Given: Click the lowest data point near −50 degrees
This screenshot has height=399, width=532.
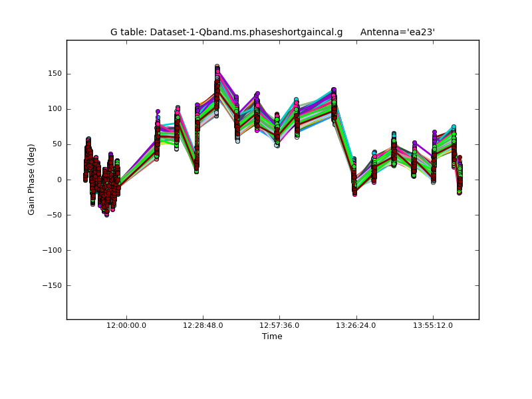Looking at the screenshot, I should pos(106,214).
